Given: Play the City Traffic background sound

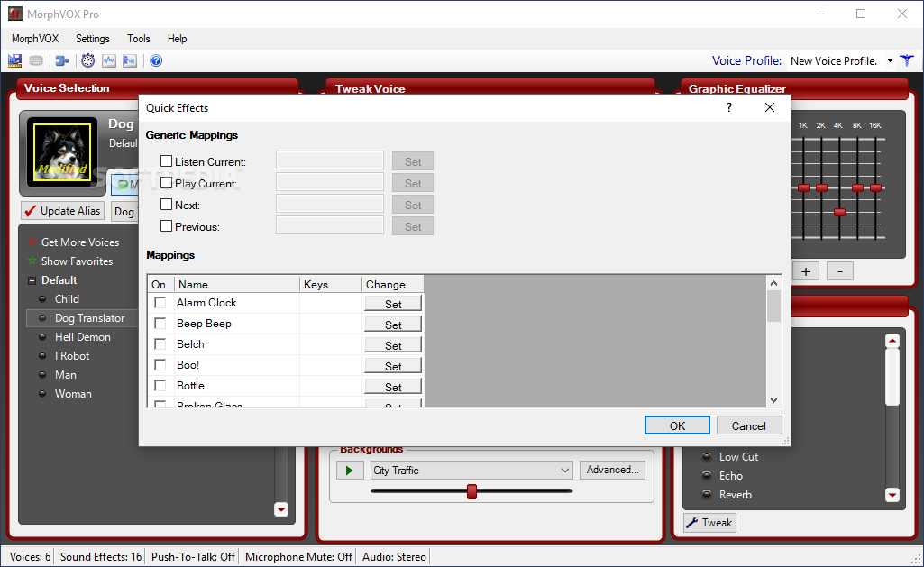Looking at the screenshot, I should tap(350, 471).
